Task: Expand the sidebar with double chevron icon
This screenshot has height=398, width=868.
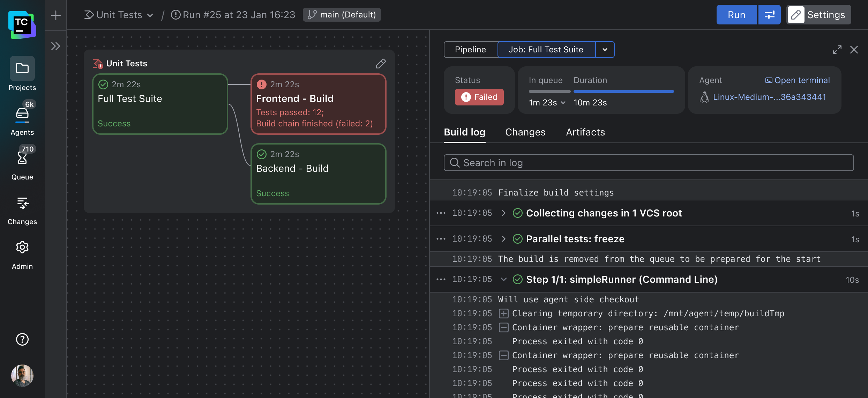Action: [x=56, y=46]
